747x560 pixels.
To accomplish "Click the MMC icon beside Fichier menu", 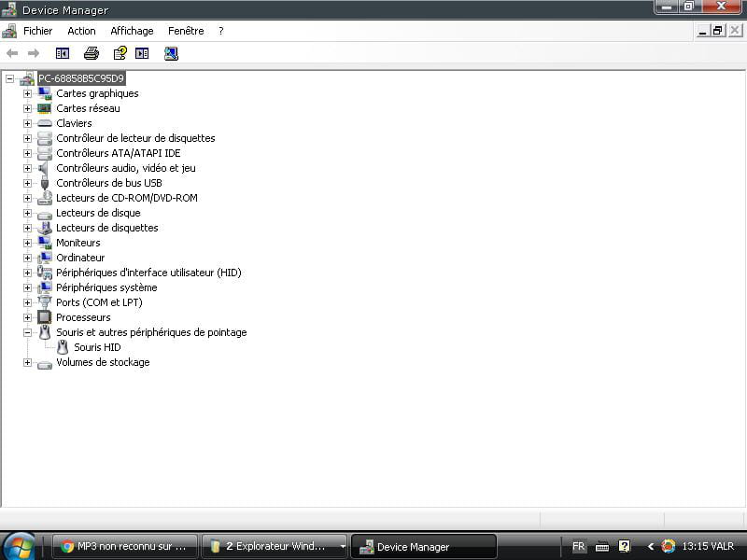I will point(9,31).
